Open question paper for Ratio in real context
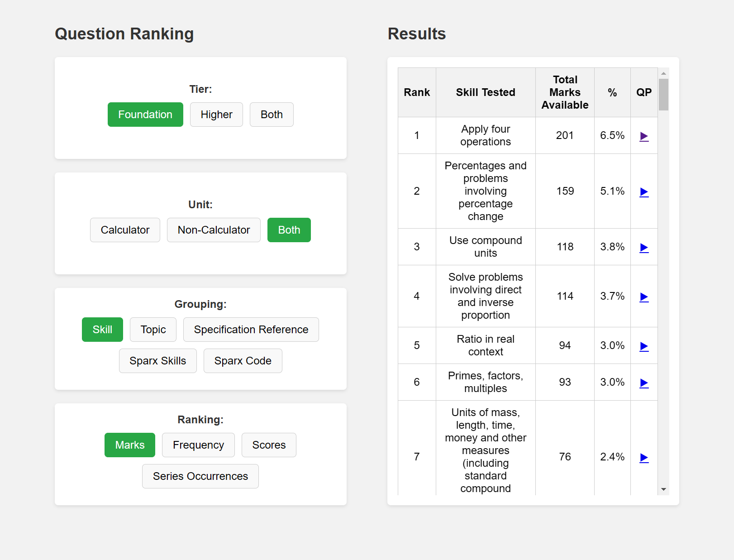The image size is (734, 560). (x=643, y=346)
